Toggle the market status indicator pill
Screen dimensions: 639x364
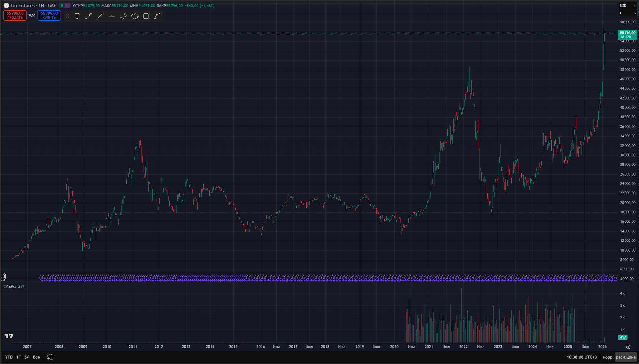[65, 6]
